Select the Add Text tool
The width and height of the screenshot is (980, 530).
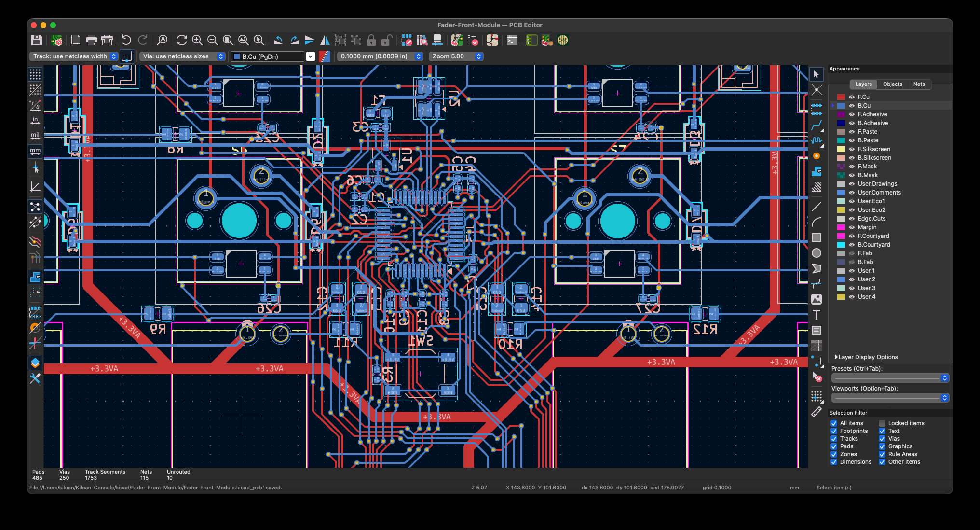point(816,315)
